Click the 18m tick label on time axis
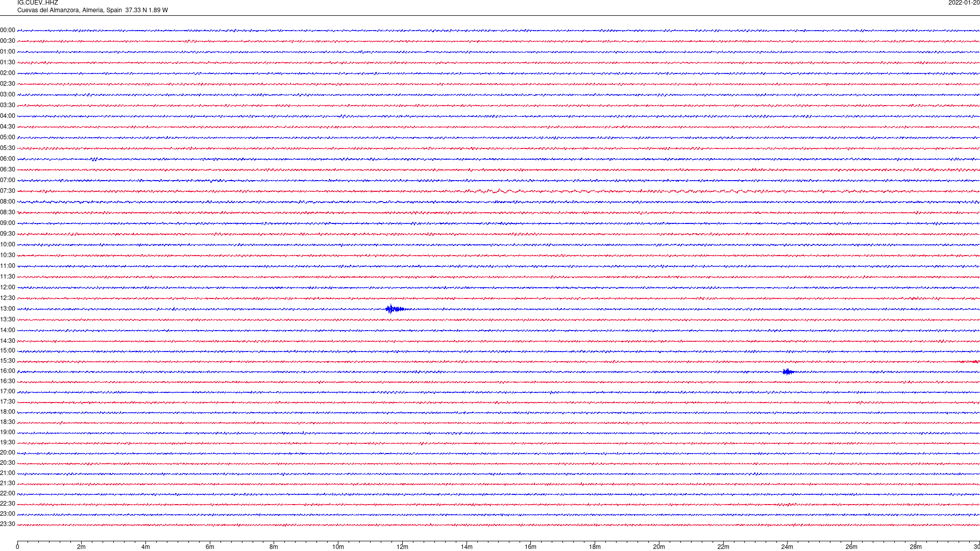The width and height of the screenshot is (980, 551). (x=595, y=547)
